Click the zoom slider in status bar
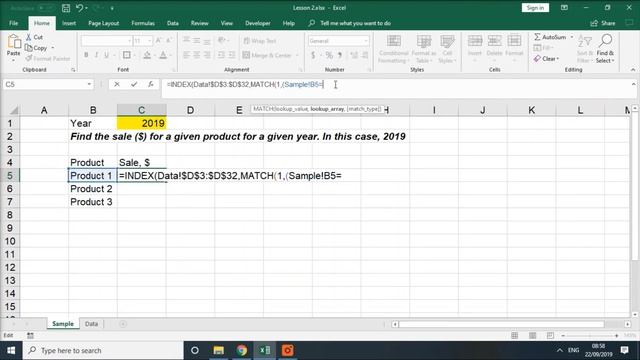Image resolution: width=640 pixels, height=360 pixels. 589,336
